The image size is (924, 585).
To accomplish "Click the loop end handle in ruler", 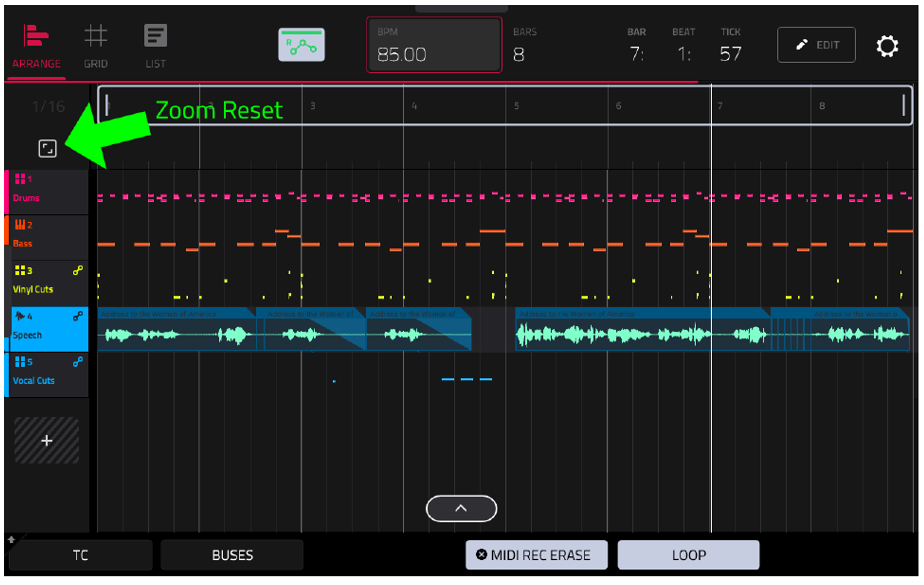I will (904, 105).
